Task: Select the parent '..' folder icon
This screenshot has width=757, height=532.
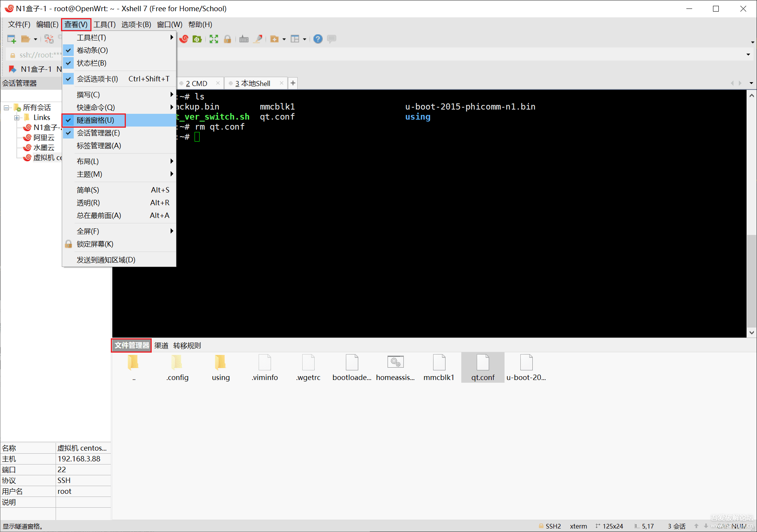Action: pyautogui.click(x=134, y=368)
